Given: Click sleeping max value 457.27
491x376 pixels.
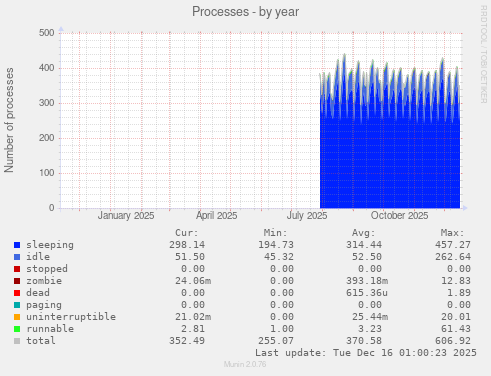Looking at the screenshot, I should coord(453,245).
